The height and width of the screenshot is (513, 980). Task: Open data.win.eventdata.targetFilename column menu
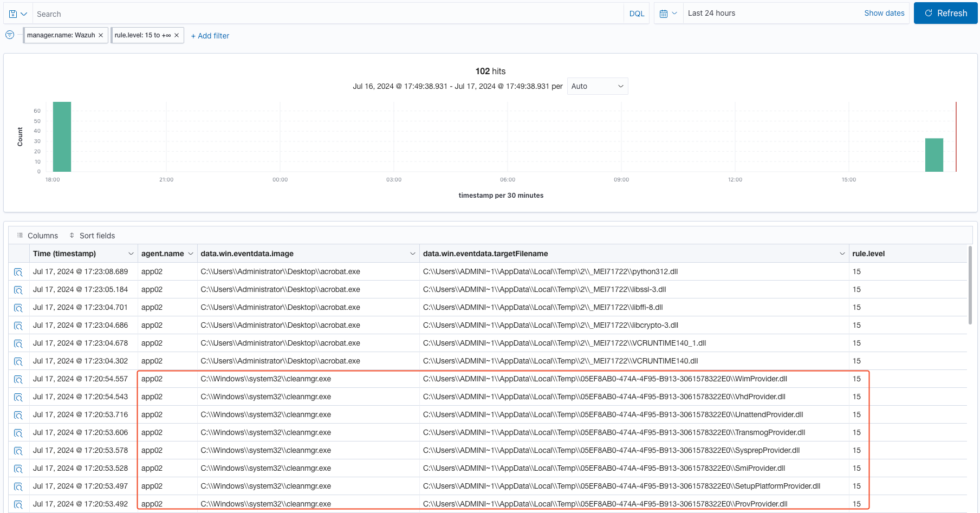[x=842, y=254]
